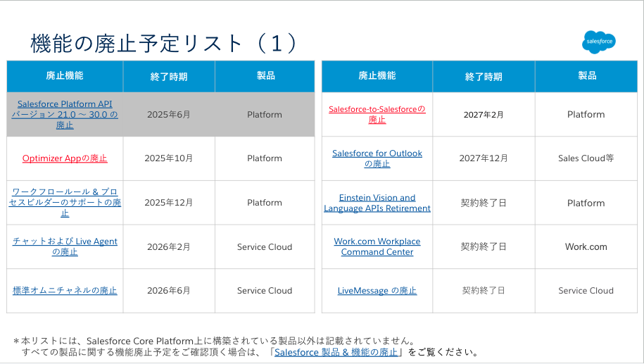The image size is (644, 364).
Task: Open Work.com Workplace Command Center link
Action: coord(377,246)
